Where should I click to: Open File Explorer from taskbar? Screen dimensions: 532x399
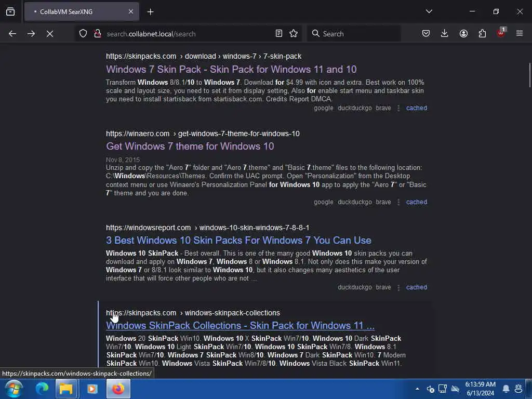[66, 389]
